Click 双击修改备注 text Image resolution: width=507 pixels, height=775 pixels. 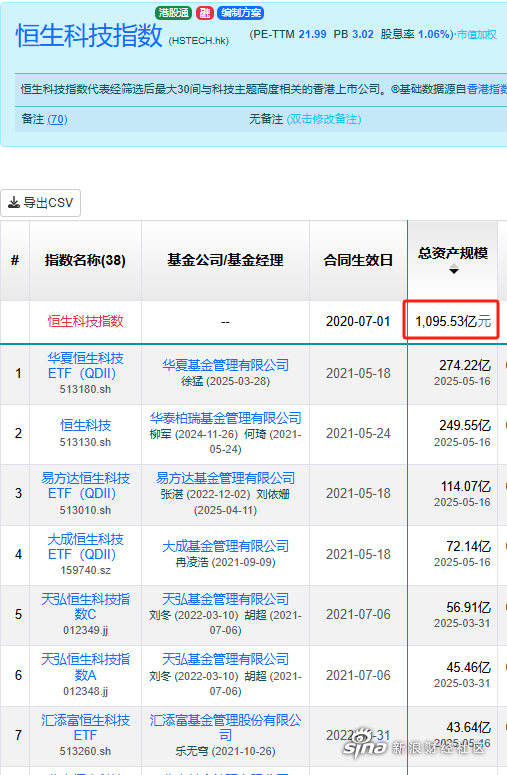[324, 119]
